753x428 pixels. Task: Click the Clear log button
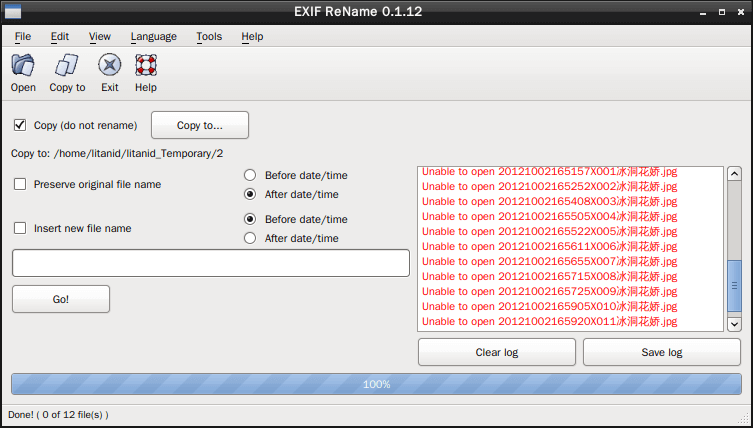pyautogui.click(x=497, y=352)
